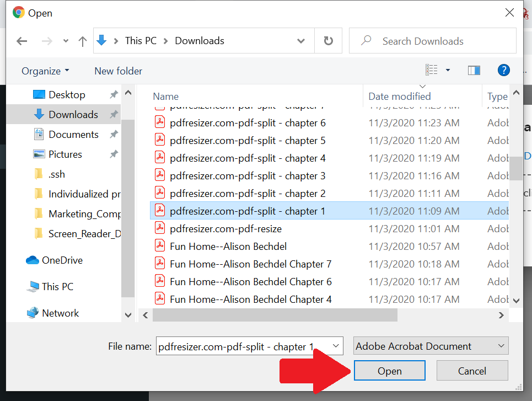This screenshot has width=532, height=401.
Task: Click the Up directory arrow
Action: point(83,41)
